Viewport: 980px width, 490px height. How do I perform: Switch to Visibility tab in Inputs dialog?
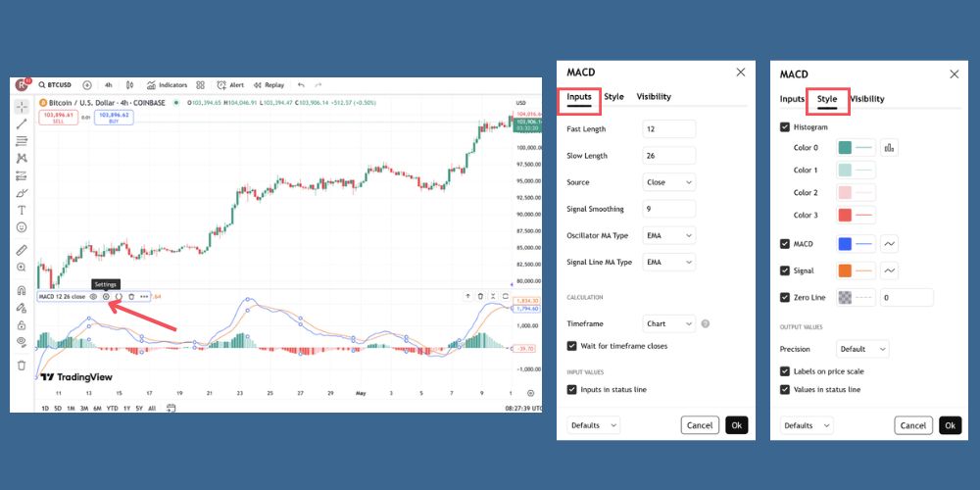(654, 97)
